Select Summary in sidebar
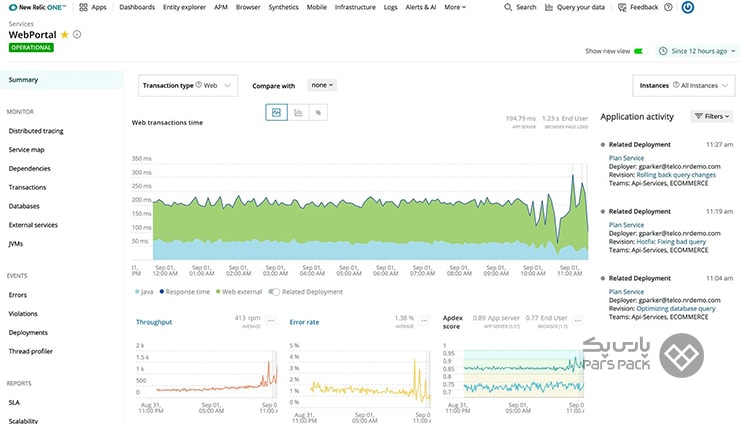Viewport: 750px width, 424px height. (x=62, y=80)
